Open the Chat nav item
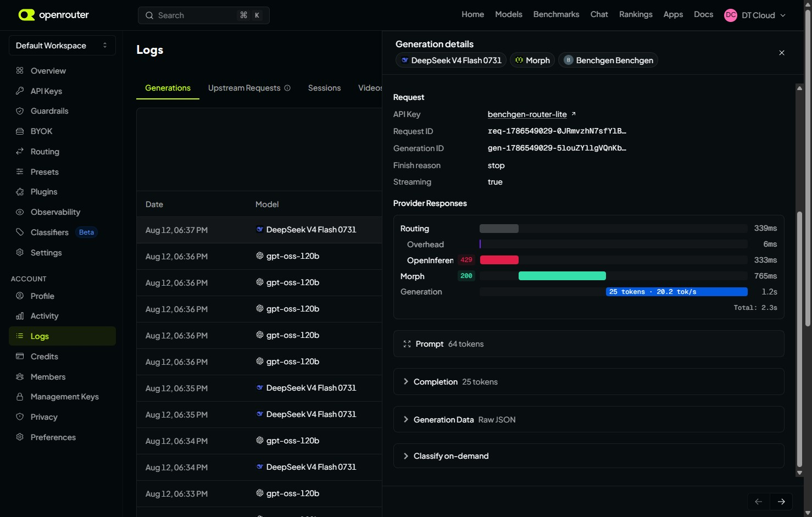 coord(599,14)
